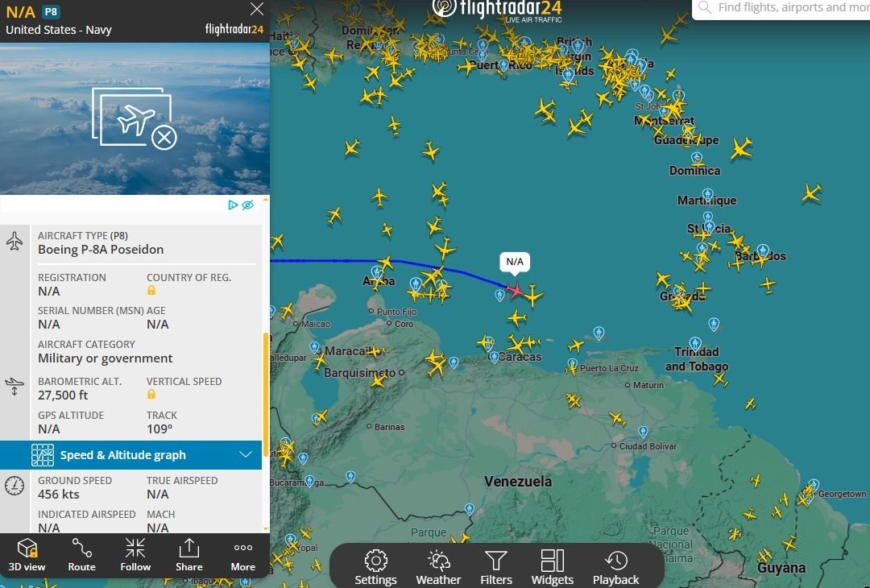The height and width of the screenshot is (588, 870).
Task: Click the ad choices triangle icon
Action: coord(233,205)
